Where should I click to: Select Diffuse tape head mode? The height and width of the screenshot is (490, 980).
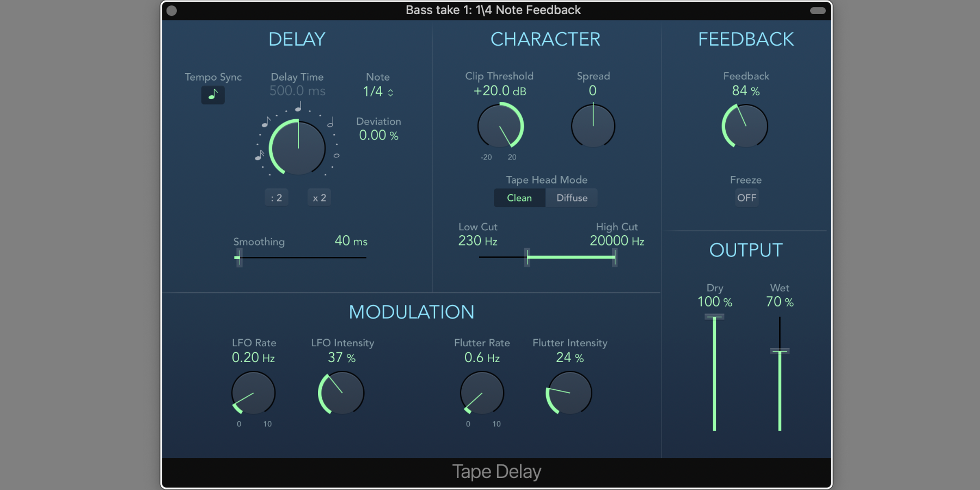point(572,198)
